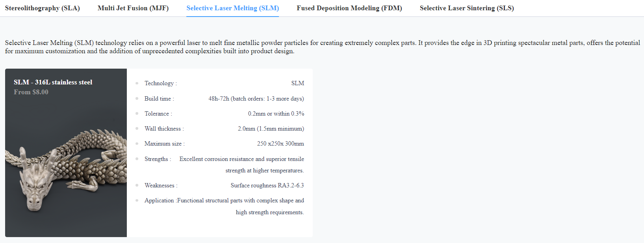The width and height of the screenshot is (644, 243).
Task: Click the bullet icon beside Maximum size
Action: [137, 144]
